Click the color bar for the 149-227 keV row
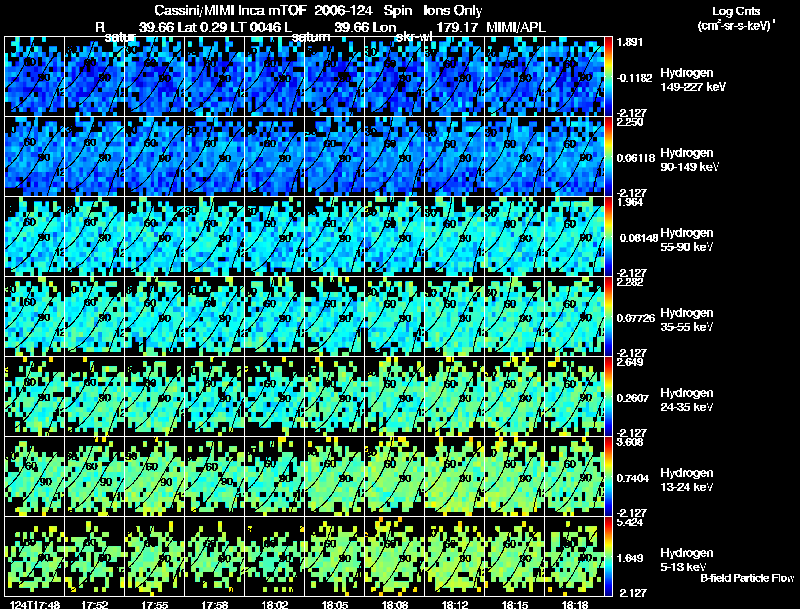The image size is (800, 609). click(609, 77)
